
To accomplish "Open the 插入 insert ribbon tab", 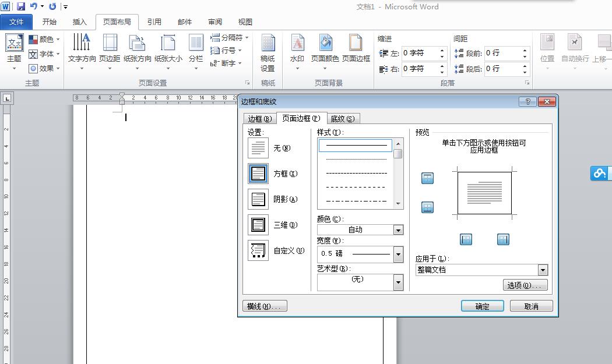I will tap(80, 22).
